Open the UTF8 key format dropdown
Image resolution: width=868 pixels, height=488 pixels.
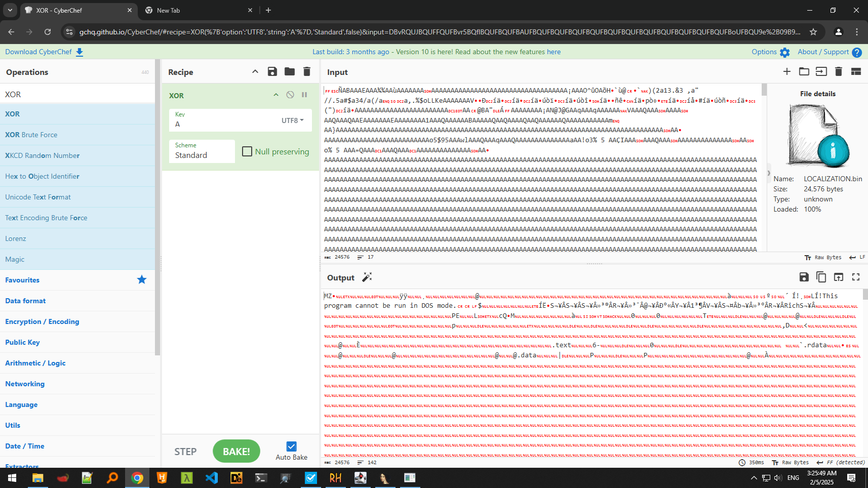click(293, 120)
